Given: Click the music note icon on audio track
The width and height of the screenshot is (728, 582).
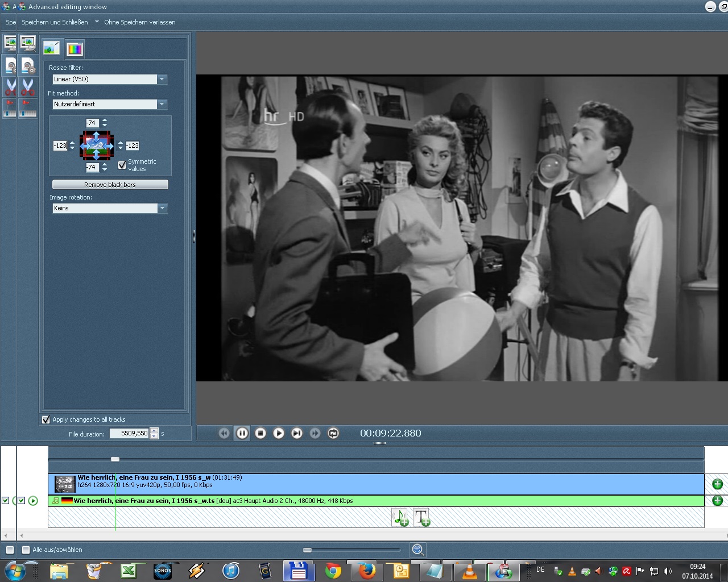Looking at the screenshot, I should tap(55, 501).
